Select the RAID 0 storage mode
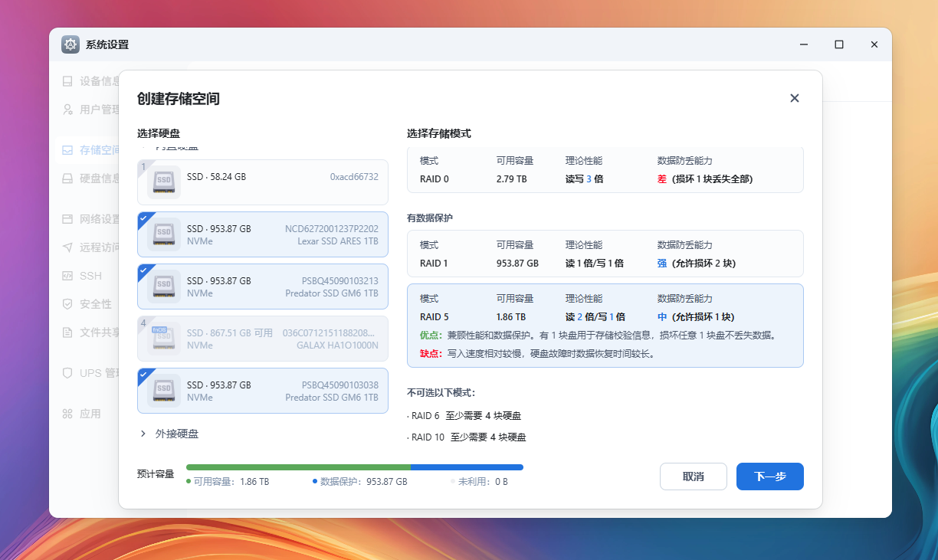This screenshot has width=938, height=560. pos(605,170)
